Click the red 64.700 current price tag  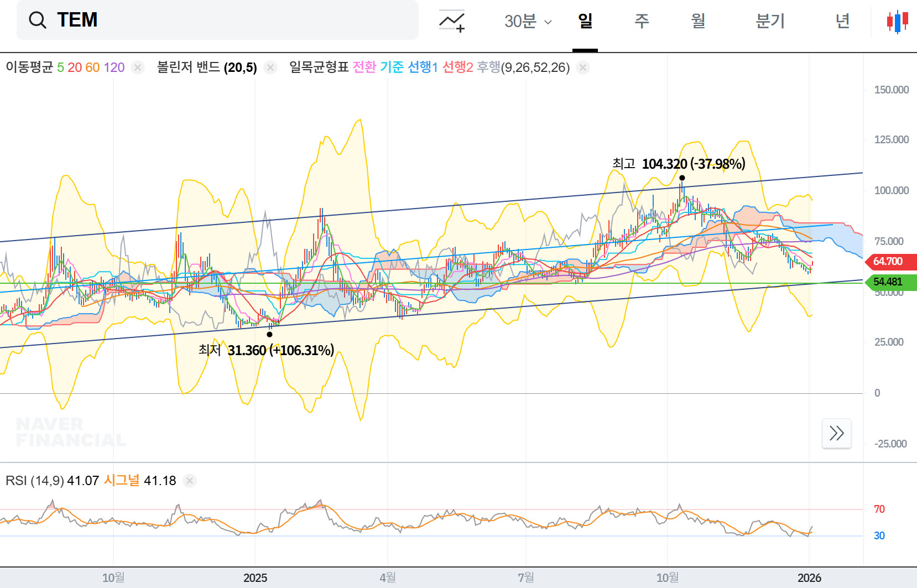[x=890, y=261]
